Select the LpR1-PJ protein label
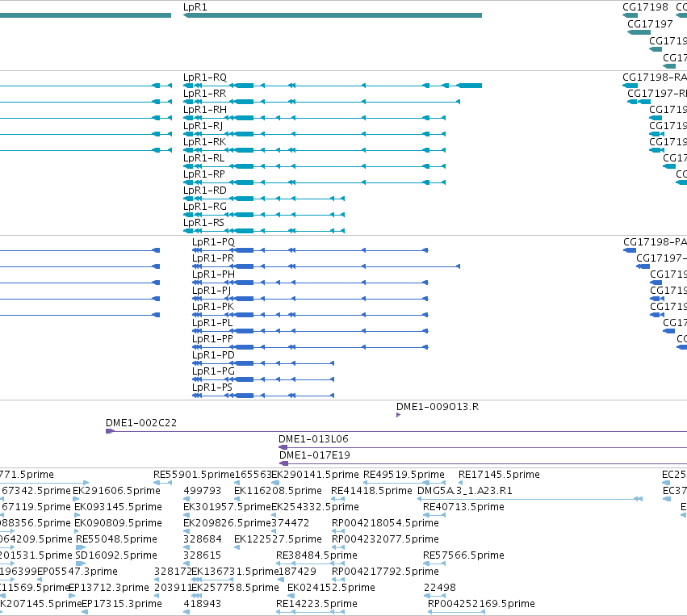 coord(212,291)
